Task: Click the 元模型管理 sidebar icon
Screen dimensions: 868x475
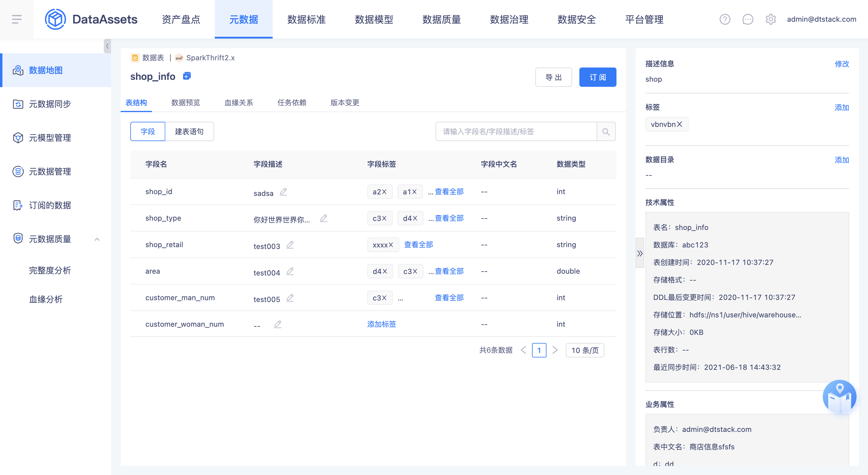Action: click(18, 138)
